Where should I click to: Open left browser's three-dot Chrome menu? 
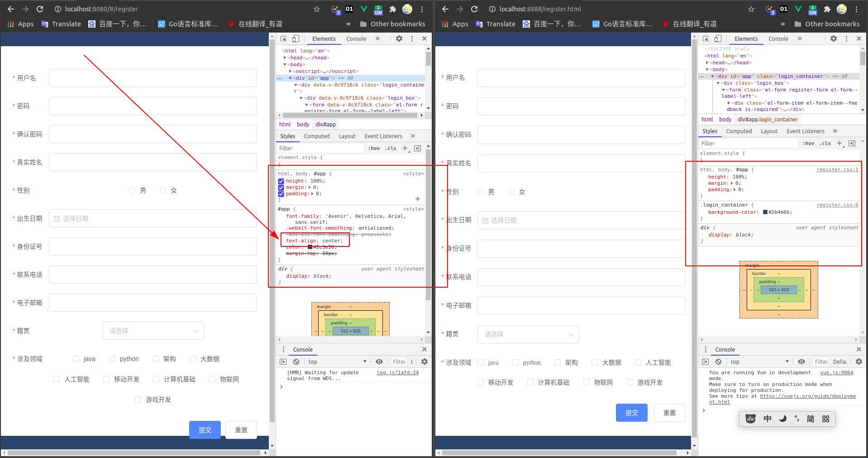[422, 9]
